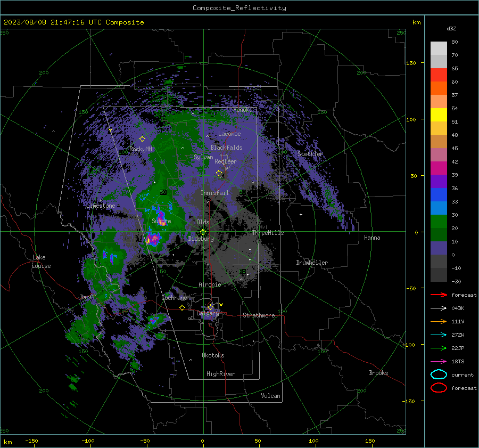Click the Lacombe town label
The image size is (479, 448).
[229, 134]
